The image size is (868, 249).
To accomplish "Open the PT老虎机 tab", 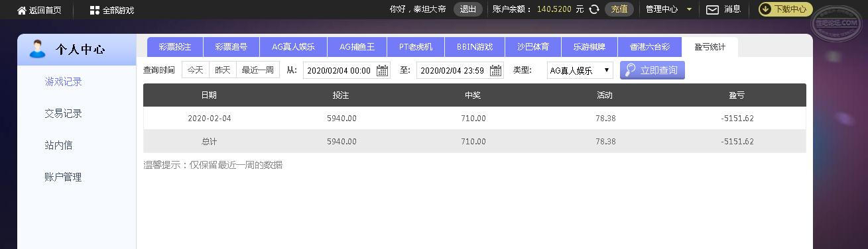I will (x=416, y=47).
